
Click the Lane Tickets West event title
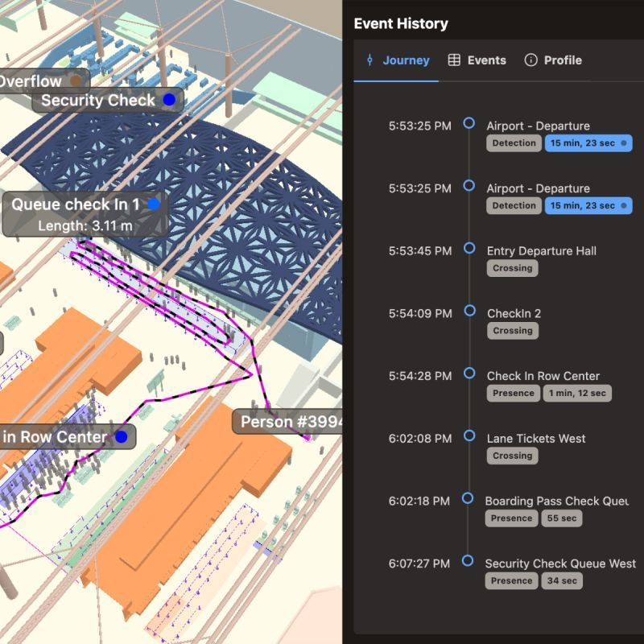click(536, 438)
